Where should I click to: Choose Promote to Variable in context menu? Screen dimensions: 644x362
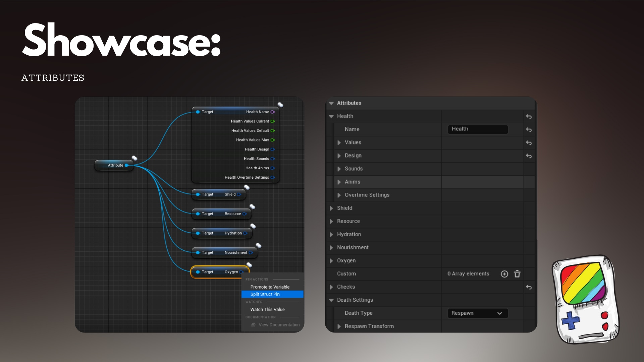coord(270,287)
